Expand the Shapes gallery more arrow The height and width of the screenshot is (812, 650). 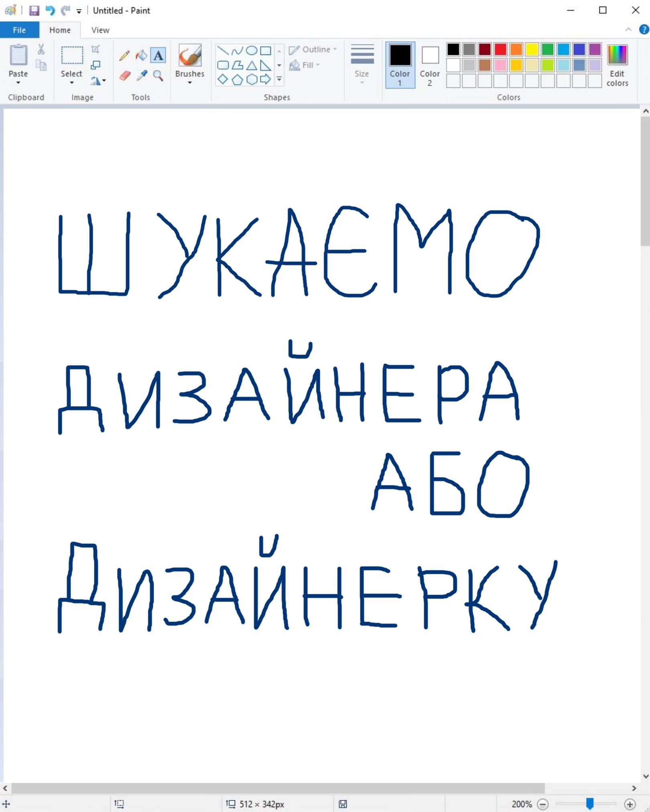point(279,79)
